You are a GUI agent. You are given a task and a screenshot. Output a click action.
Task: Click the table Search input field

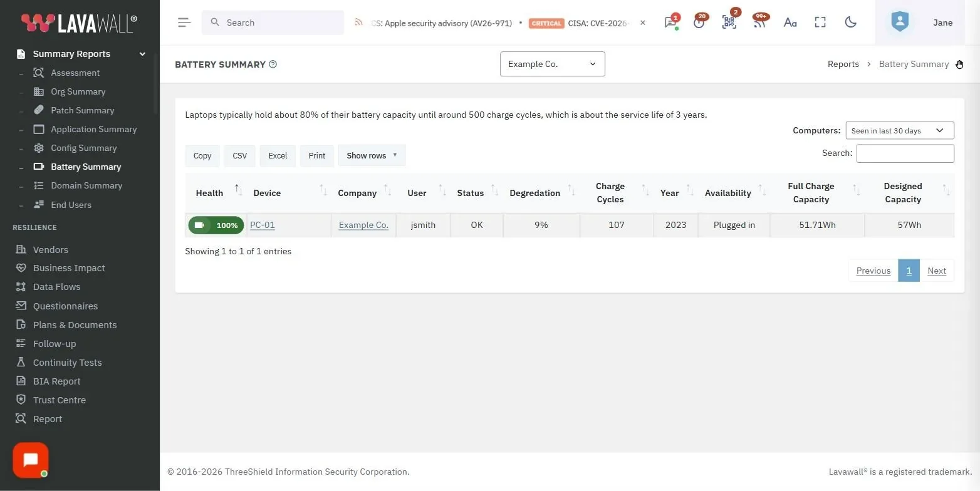(x=905, y=153)
